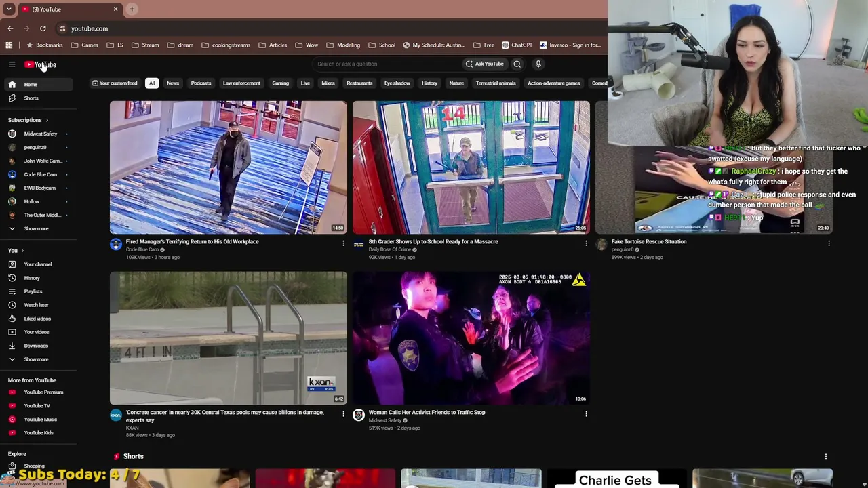
Task: Open Your channel in sidebar
Action: (x=37, y=264)
